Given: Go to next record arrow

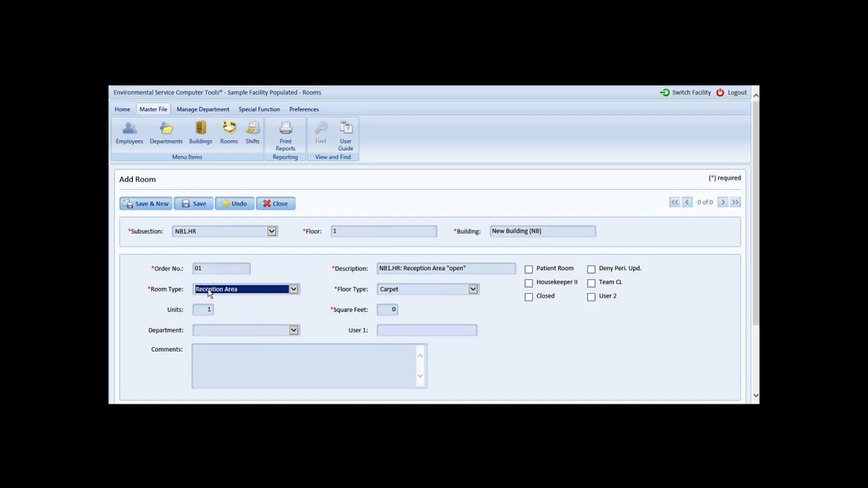Looking at the screenshot, I should click(x=723, y=202).
